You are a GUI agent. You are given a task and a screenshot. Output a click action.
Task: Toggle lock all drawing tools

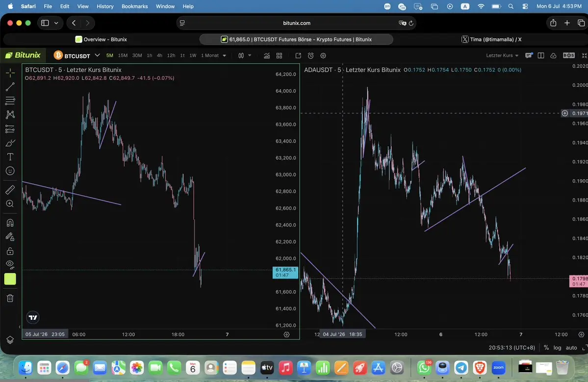(10, 251)
